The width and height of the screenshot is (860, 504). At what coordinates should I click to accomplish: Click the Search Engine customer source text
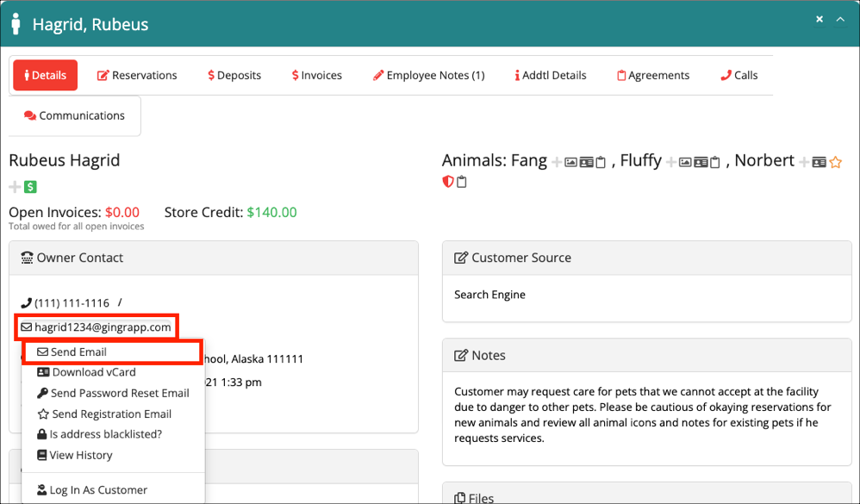[489, 295]
